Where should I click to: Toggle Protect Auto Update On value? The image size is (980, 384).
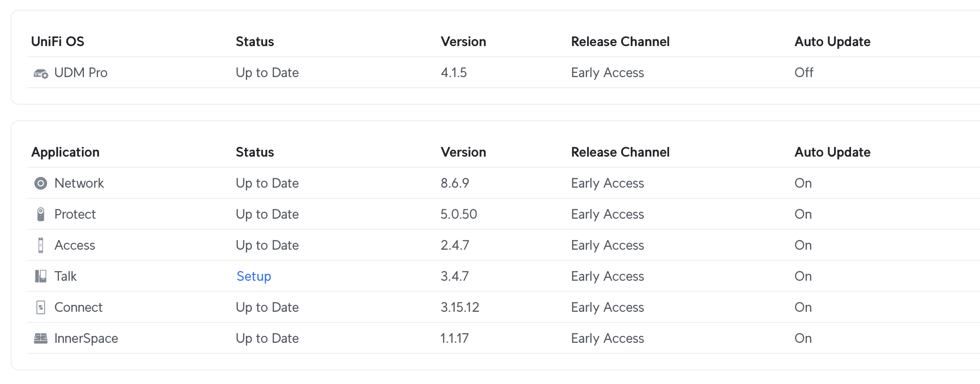pos(803,214)
